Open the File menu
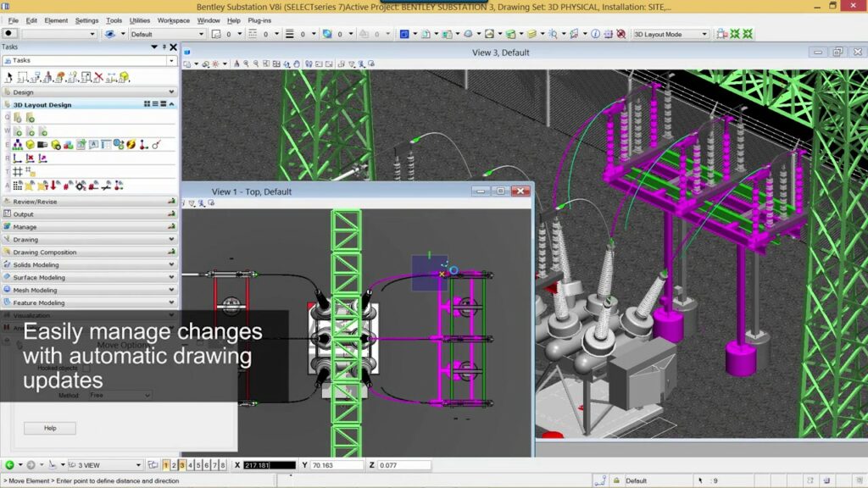 click(x=14, y=20)
